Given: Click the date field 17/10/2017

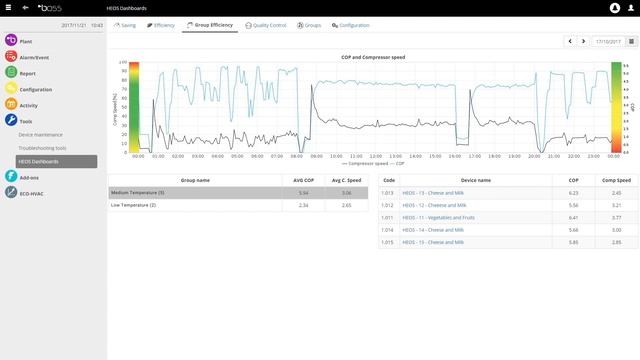Looking at the screenshot, I should [x=608, y=42].
